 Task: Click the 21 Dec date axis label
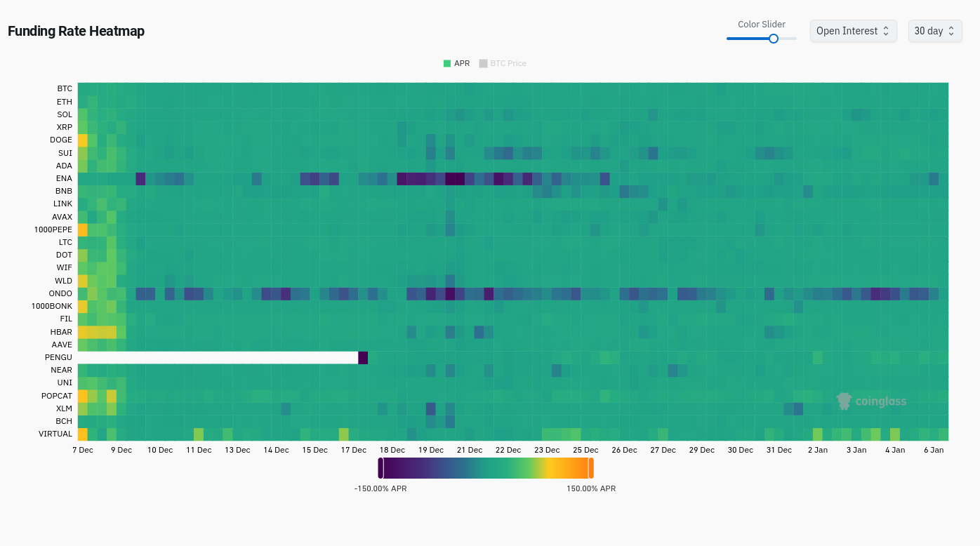click(470, 450)
